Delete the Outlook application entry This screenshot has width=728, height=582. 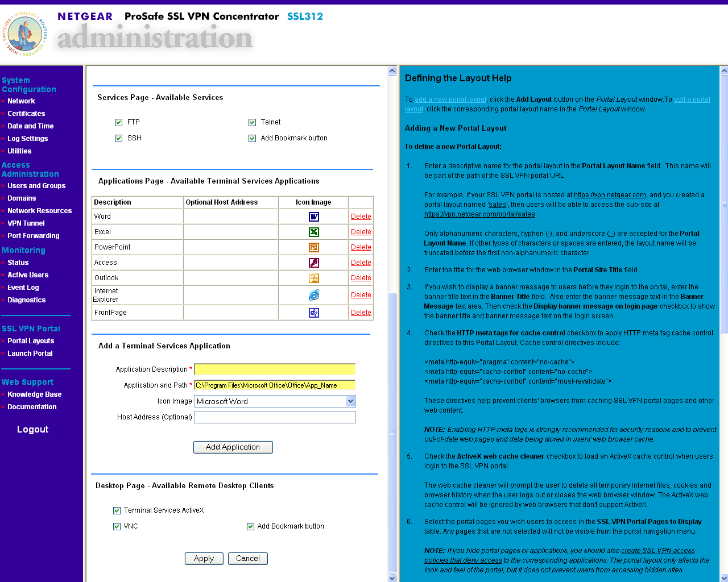(361, 278)
